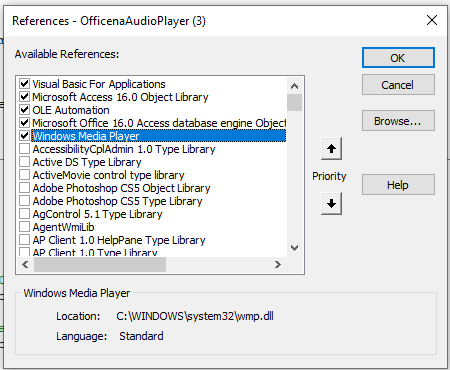This screenshot has width=450, height=370.
Task: Click the location path C:\WINDOWS\system32\wmp.dll
Action: point(195,316)
